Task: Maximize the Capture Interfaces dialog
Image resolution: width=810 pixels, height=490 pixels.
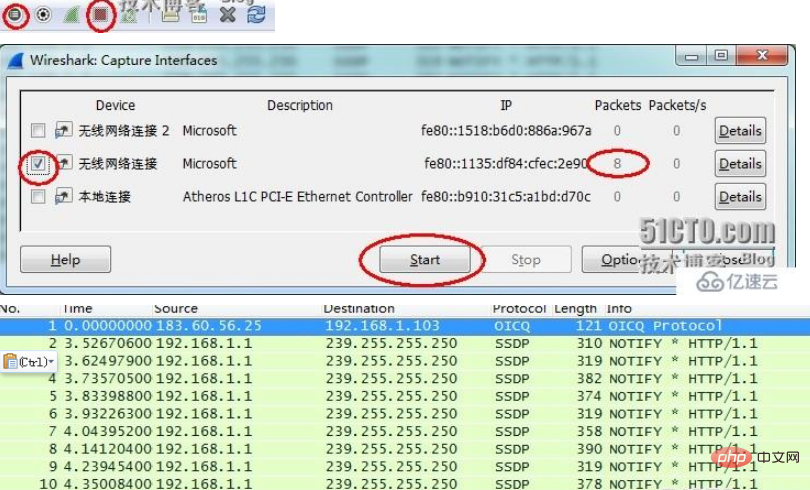Action: tap(721, 55)
